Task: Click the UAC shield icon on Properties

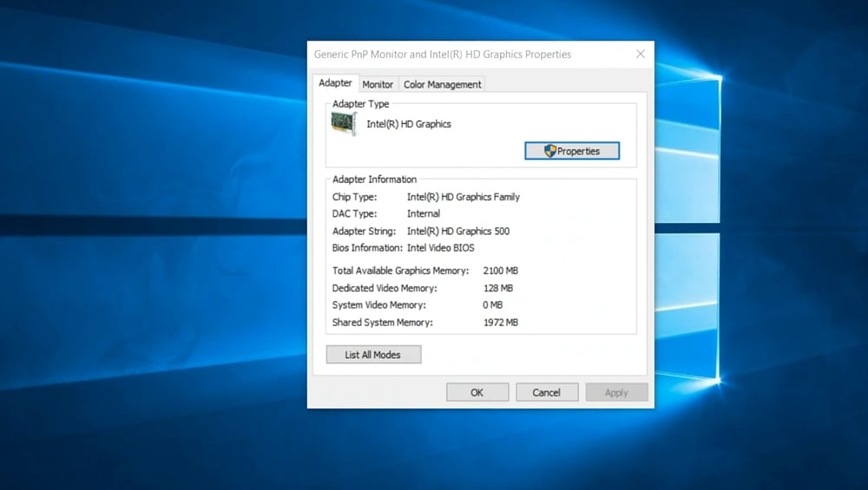Action: 549,151
